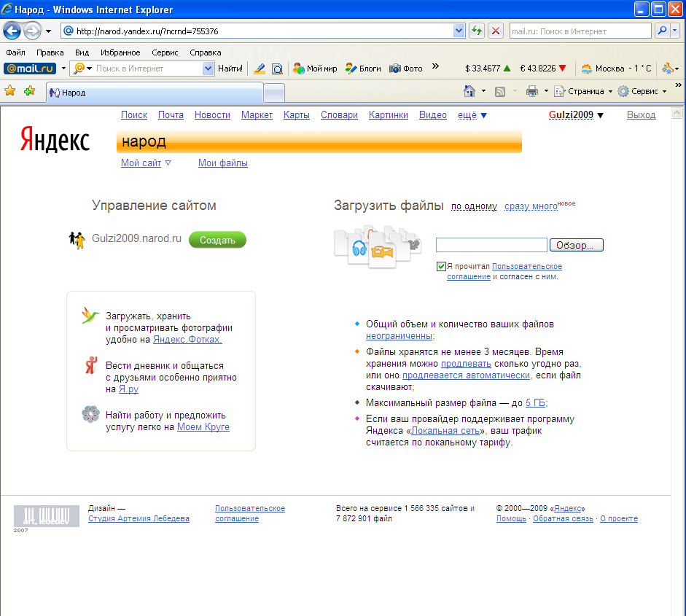Click the red Я.ру figure icon

(91, 365)
